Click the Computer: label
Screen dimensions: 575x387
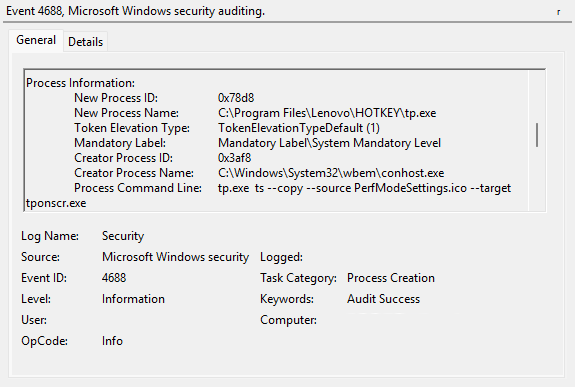pyautogui.click(x=288, y=320)
